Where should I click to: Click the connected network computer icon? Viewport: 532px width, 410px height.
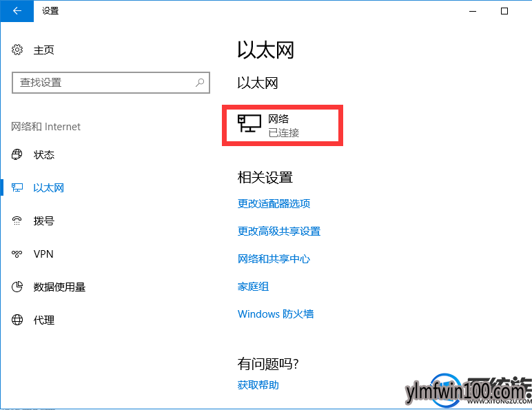[249, 123]
